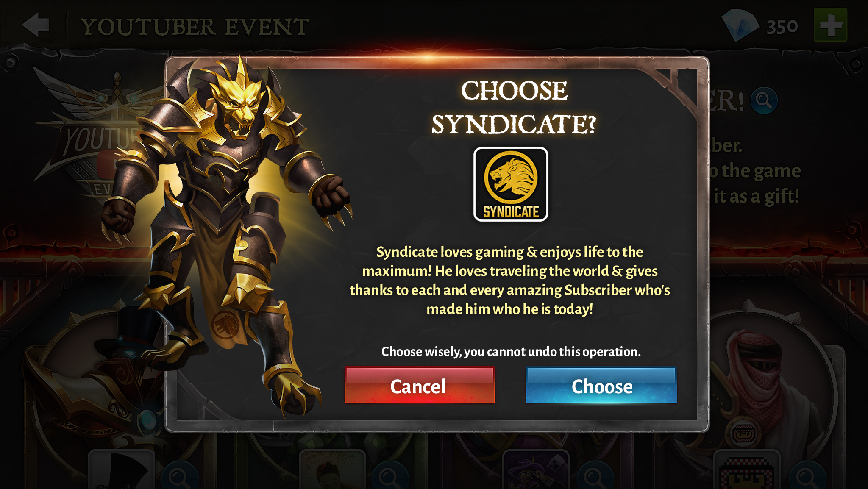This screenshot has height=489, width=868.
Task: Select the purple hat YouTuber thumbnail
Action: [x=536, y=470]
